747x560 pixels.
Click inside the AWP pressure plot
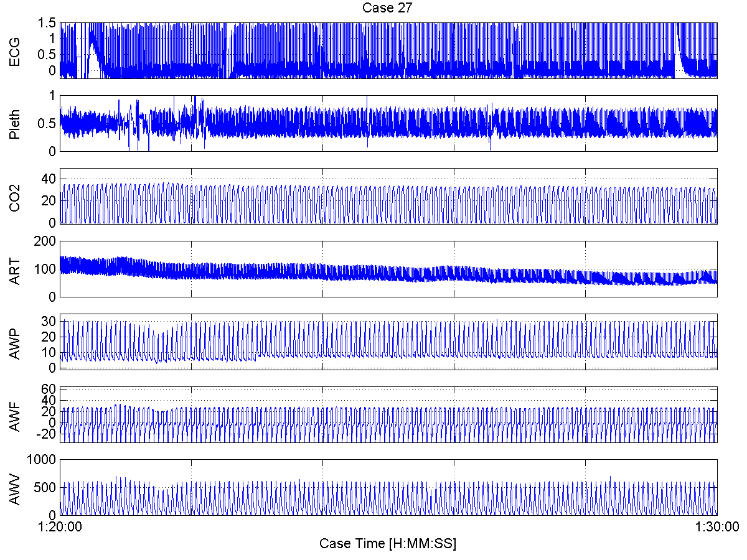click(x=389, y=342)
